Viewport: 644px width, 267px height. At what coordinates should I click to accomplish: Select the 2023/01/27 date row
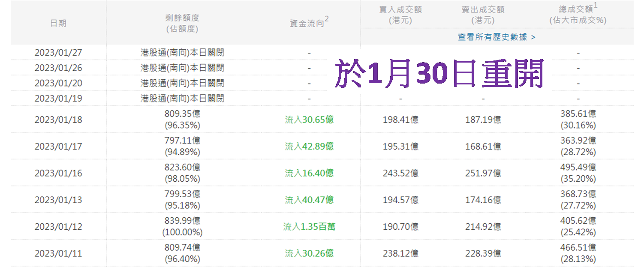pos(58,53)
